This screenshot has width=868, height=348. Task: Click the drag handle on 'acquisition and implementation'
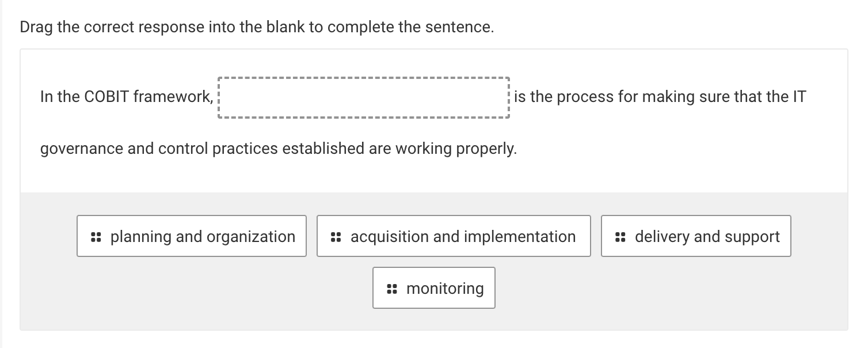(x=336, y=236)
